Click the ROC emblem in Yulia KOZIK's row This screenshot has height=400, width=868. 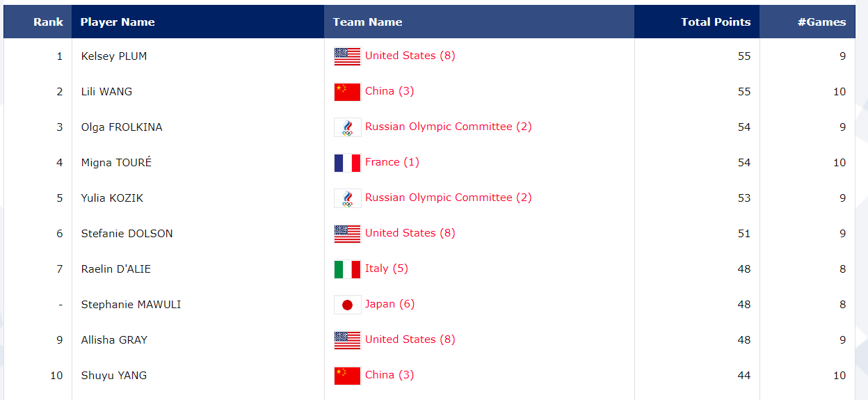coord(347,198)
